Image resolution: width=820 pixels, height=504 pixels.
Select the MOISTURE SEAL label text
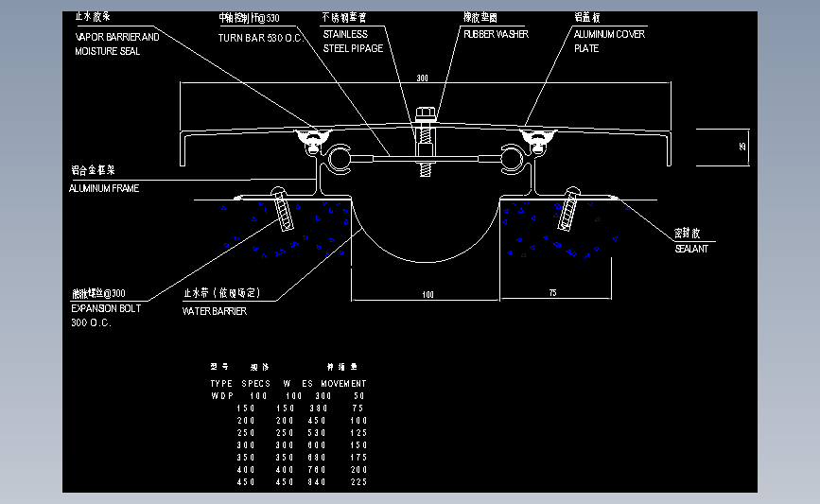107,51
